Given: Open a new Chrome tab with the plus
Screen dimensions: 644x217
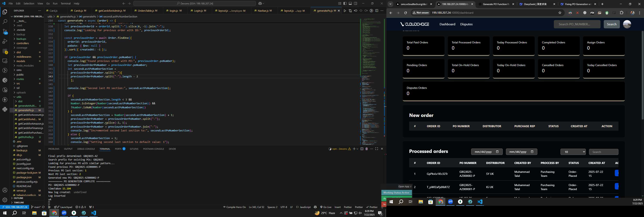Looking at the screenshot, I should (x=602, y=4).
